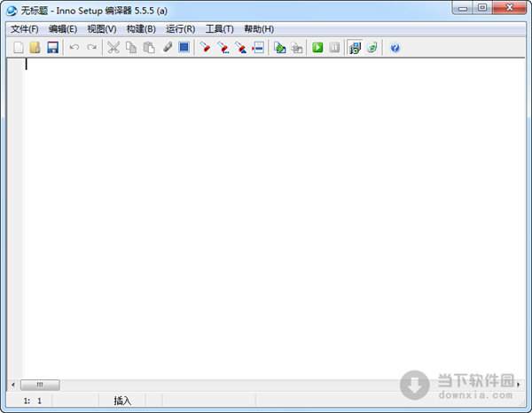Toggle the Setup target toolbar icon

(355, 48)
